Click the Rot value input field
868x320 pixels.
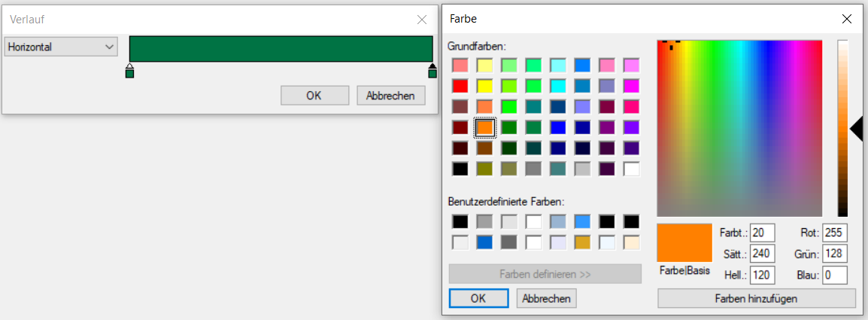coord(835,233)
